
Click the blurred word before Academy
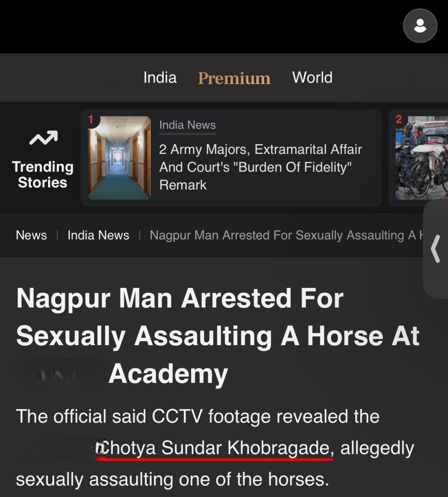(x=60, y=375)
